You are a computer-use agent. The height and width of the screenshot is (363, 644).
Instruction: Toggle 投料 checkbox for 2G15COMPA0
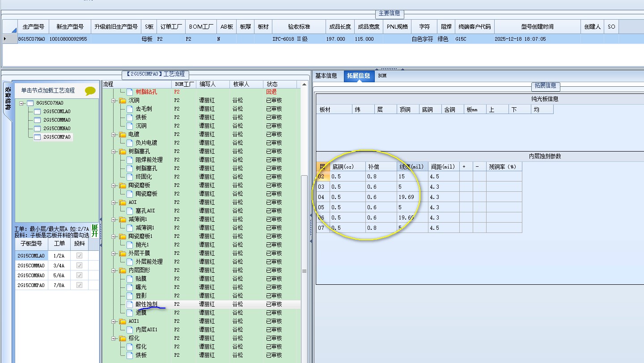click(x=79, y=285)
